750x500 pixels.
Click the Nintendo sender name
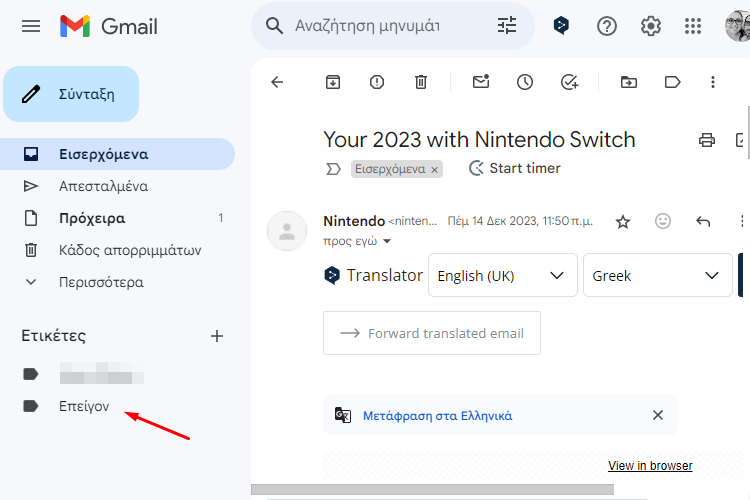click(354, 221)
